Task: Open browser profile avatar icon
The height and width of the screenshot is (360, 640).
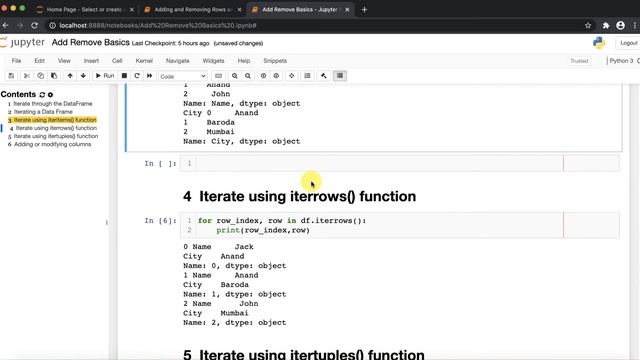Action: 620,26
